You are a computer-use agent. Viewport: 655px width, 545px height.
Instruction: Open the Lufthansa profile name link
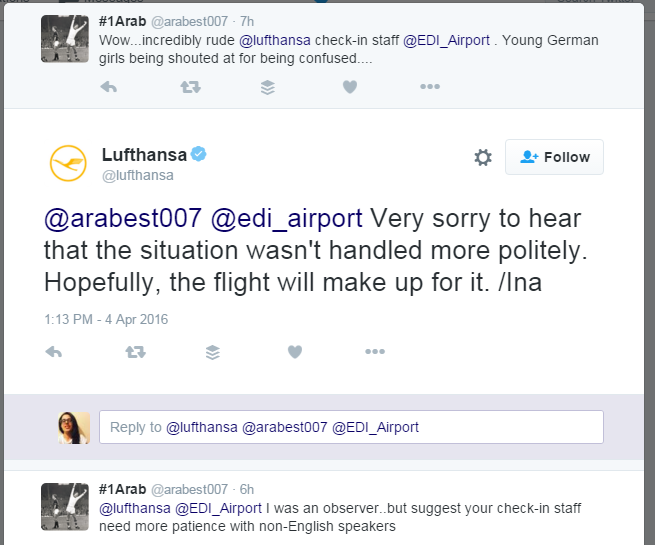point(144,155)
